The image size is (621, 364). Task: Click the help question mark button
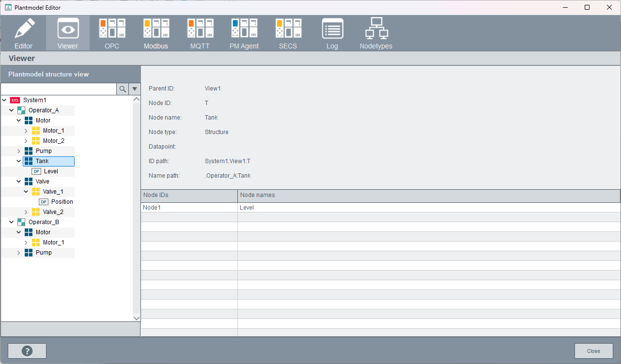click(x=27, y=351)
